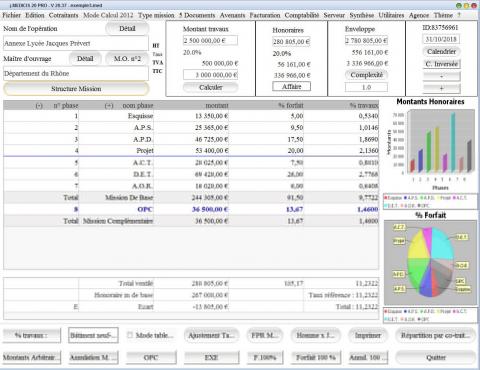
Task: Click the Total Mission De Base row
Action: point(191,198)
